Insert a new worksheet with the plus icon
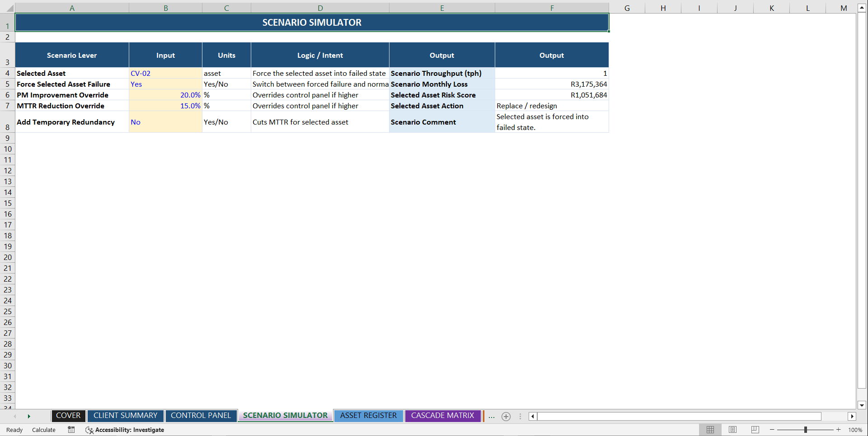This screenshot has height=436, width=868. pos(506,416)
